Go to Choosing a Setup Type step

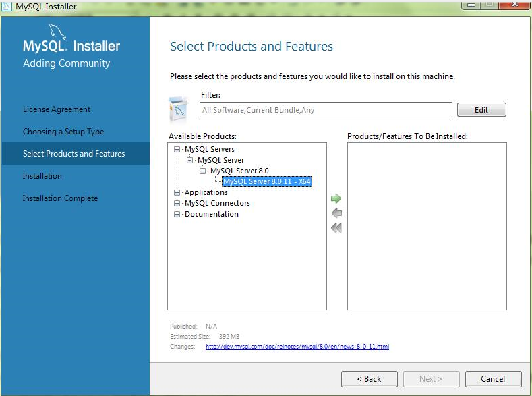[63, 132]
